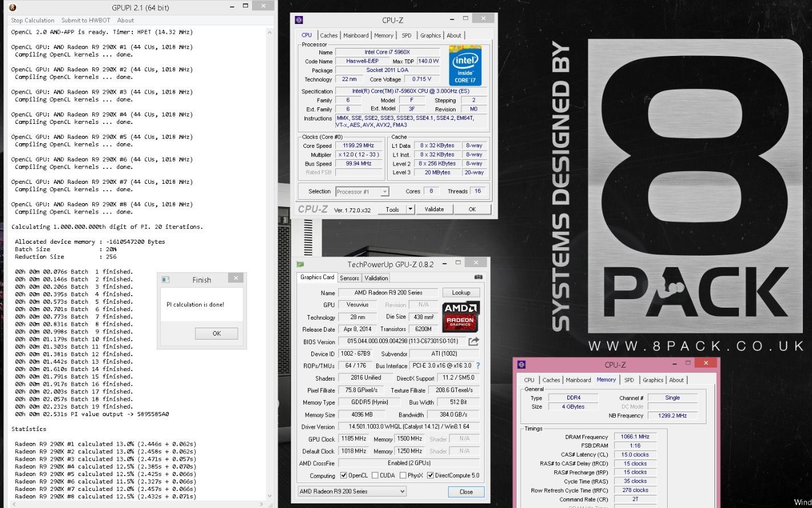Toggle the DirectCompute 5.0 checkbox
The image size is (812, 508).
click(430, 475)
